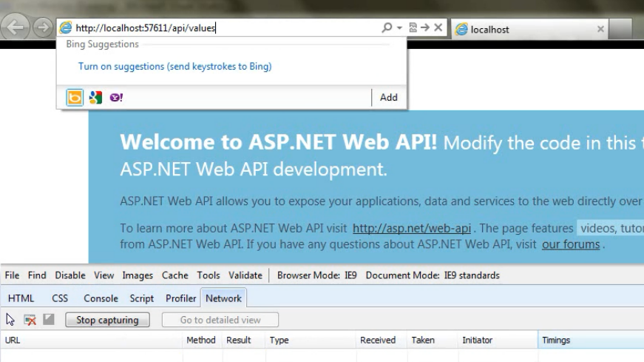
Task: Click the 'videos, tuto' highlighted text
Action: (x=611, y=228)
